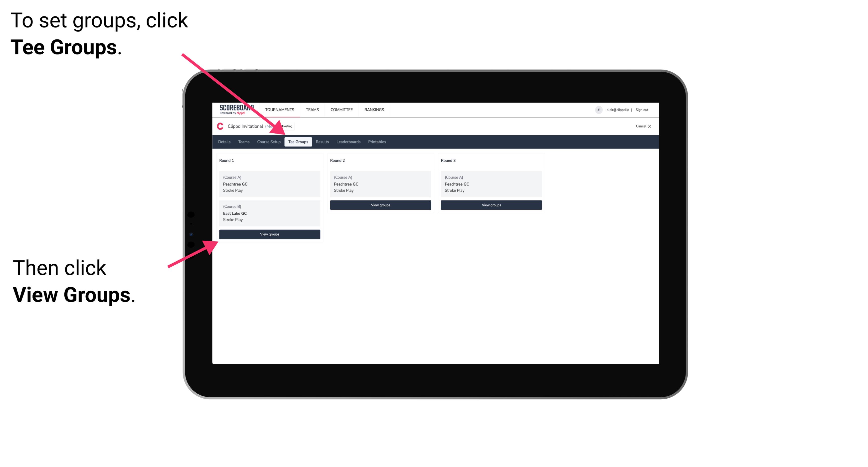Click the Leaderboards tab
The width and height of the screenshot is (868, 467).
[347, 142]
